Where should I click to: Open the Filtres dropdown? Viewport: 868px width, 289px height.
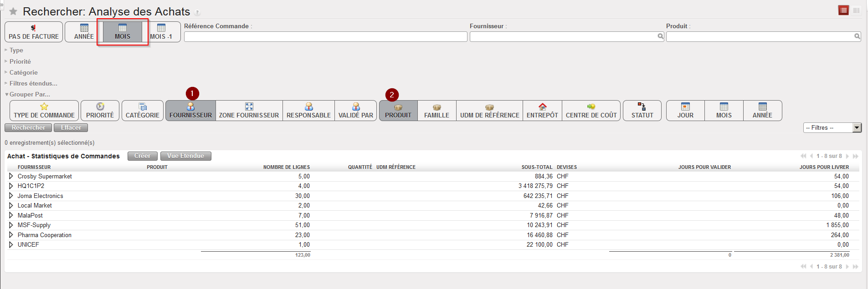(x=832, y=128)
